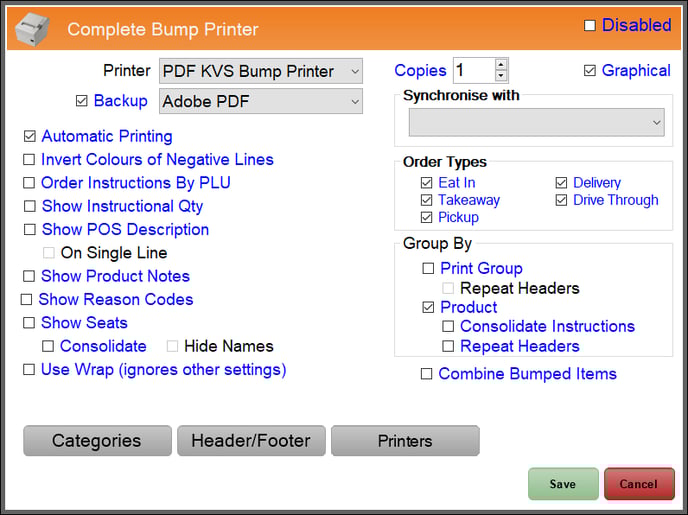Click the printer icon in title bar

click(x=30, y=28)
